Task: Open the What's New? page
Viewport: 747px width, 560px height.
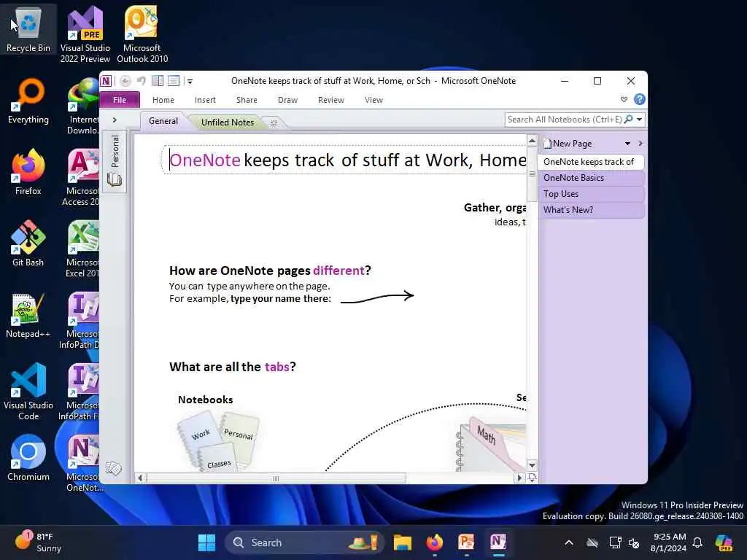Action: pyautogui.click(x=591, y=210)
